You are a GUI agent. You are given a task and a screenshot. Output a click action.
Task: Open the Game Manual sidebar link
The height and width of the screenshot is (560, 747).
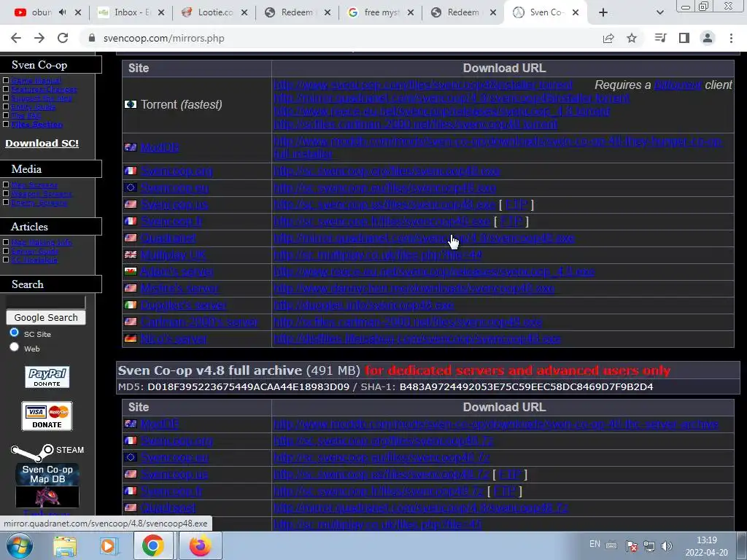point(36,80)
